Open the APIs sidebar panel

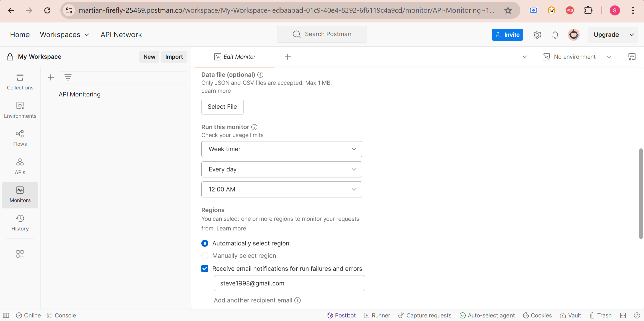point(20,167)
